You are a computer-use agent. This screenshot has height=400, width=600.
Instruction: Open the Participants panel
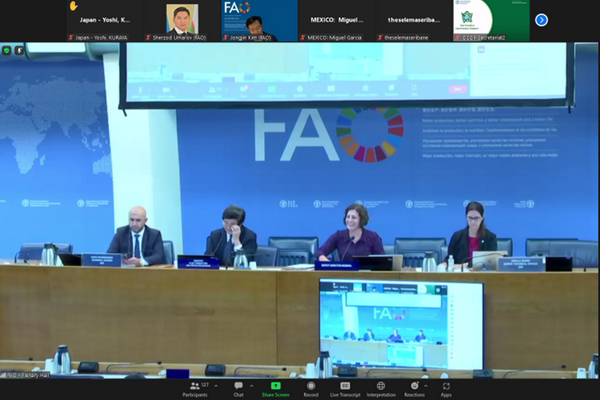tap(195, 389)
